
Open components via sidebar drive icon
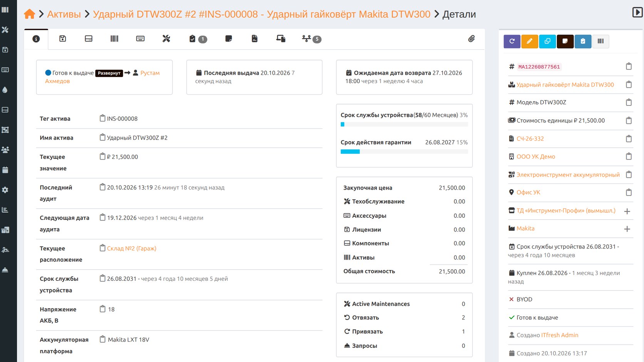5,110
